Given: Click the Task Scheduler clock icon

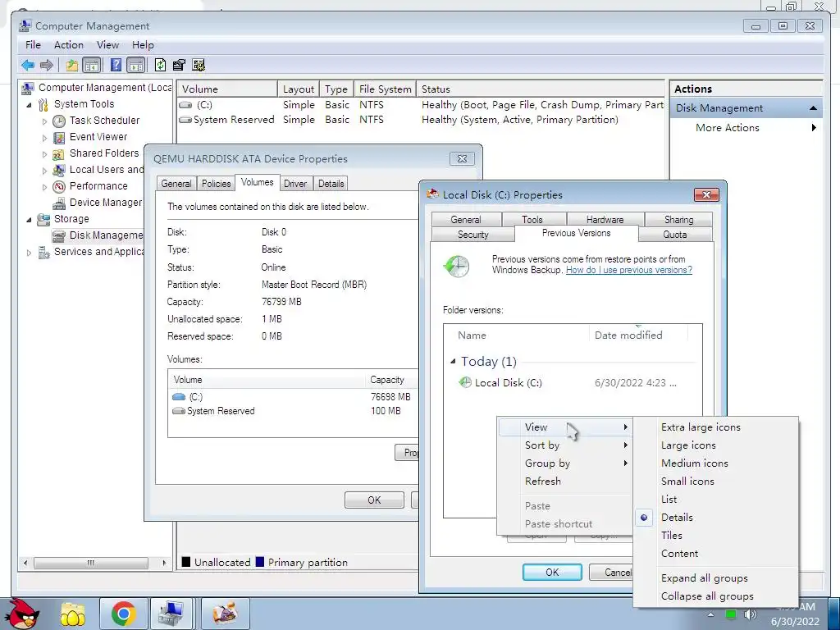Looking at the screenshot, I should pos(59,121).
